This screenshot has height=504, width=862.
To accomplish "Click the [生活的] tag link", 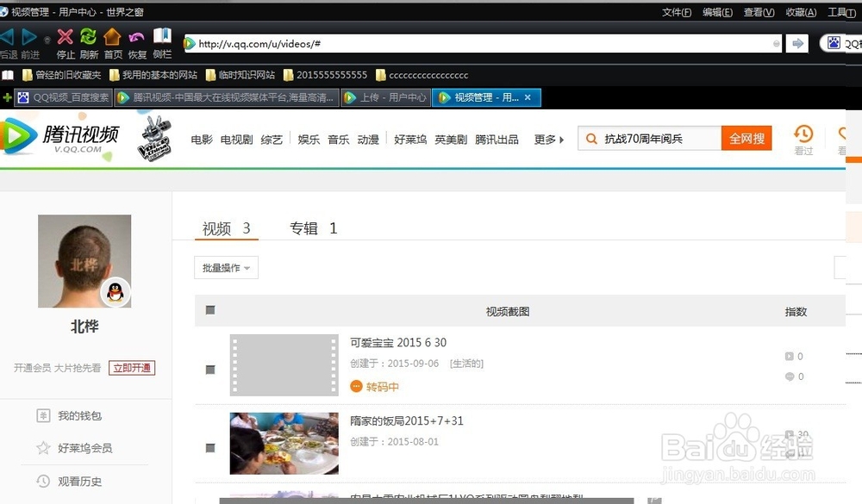I will click(466, 364).
